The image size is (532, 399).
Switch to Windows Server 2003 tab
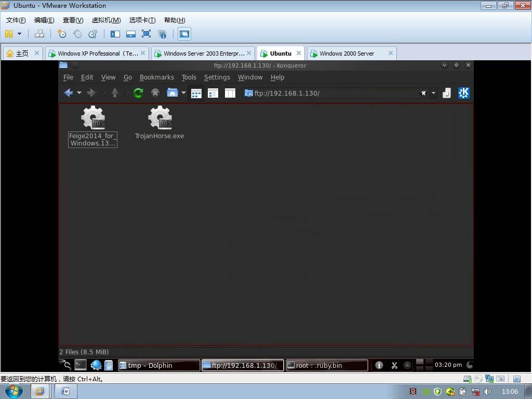point(203,54)
